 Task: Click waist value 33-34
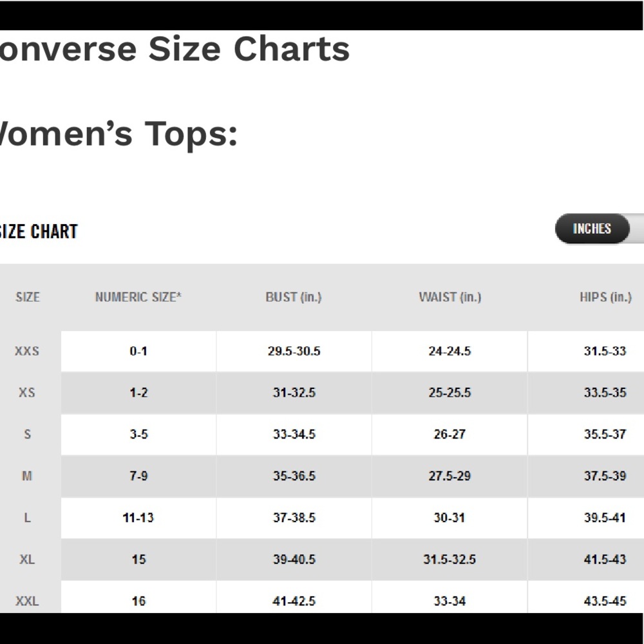tap(450, 601)
